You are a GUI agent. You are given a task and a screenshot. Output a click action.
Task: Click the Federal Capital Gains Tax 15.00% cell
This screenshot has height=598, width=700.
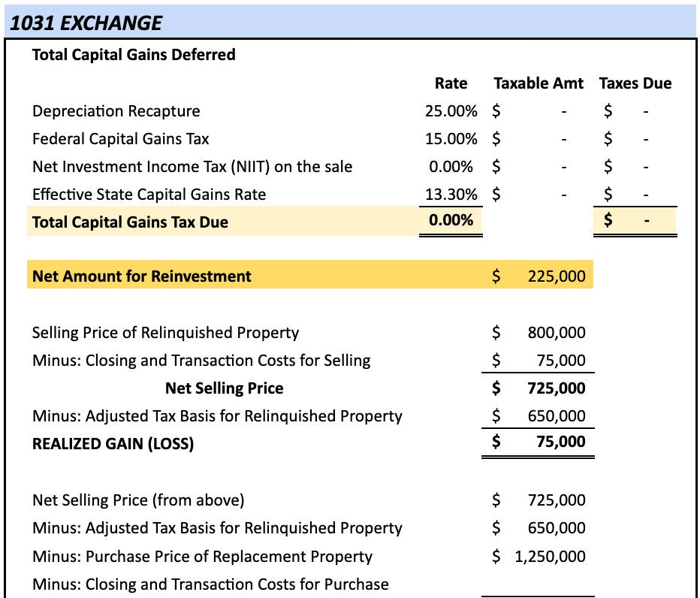click(451, 139)
